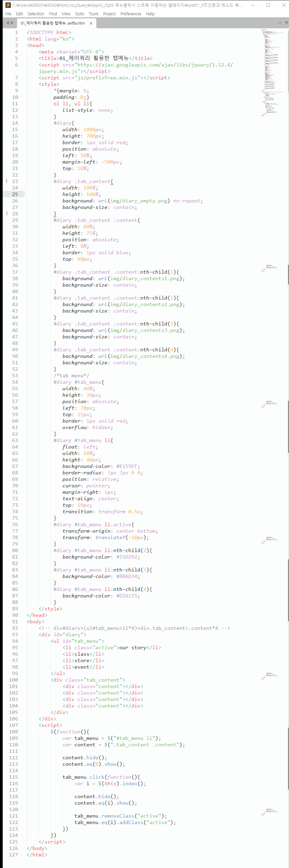Close the selfEx.html tab

(x=91, y=23)
